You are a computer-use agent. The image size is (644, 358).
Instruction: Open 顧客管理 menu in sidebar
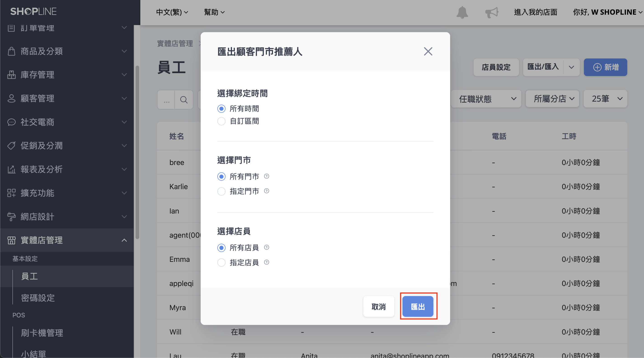tap(67, 98)
